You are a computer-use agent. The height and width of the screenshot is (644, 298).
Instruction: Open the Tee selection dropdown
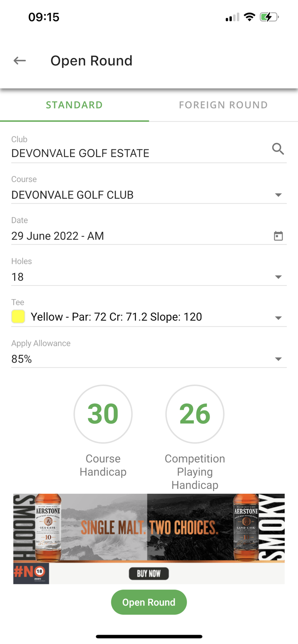[278, 318]
